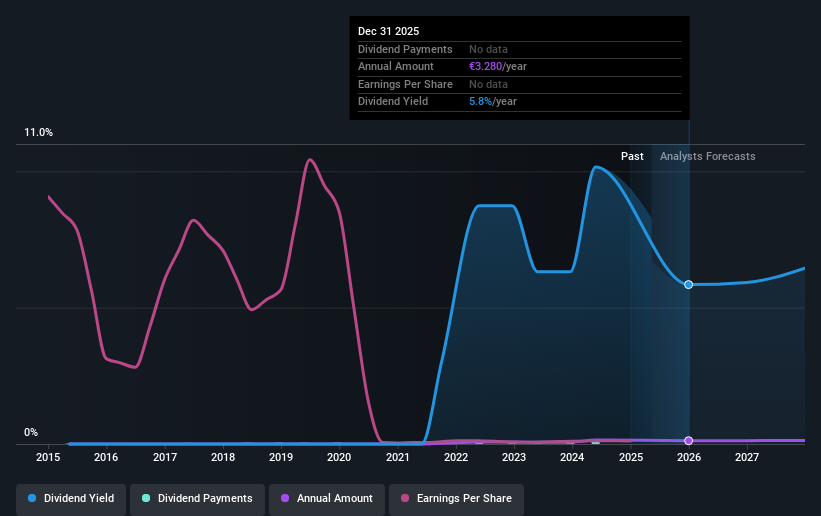Click the blue Dividend Yield legend dot

coord(32,498)
